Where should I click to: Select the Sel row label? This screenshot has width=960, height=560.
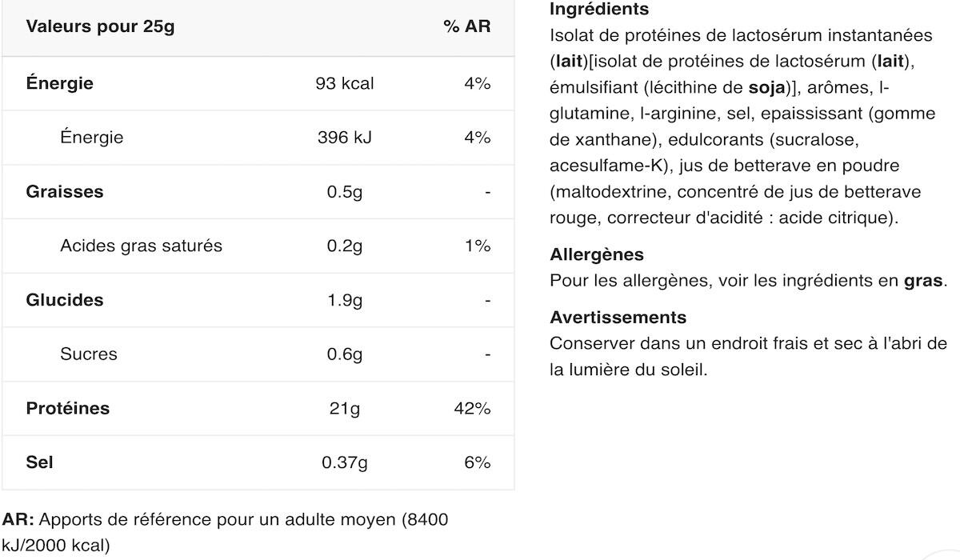tap(39, 462)
